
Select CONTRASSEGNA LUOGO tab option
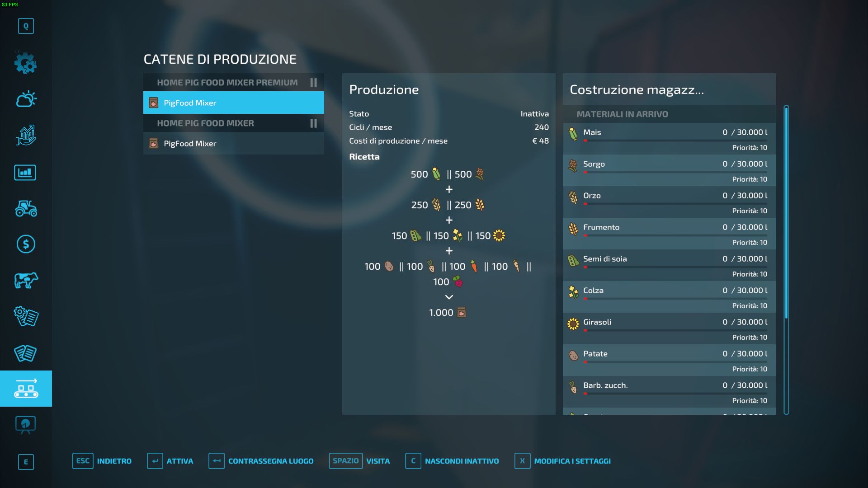coord(271,460)
